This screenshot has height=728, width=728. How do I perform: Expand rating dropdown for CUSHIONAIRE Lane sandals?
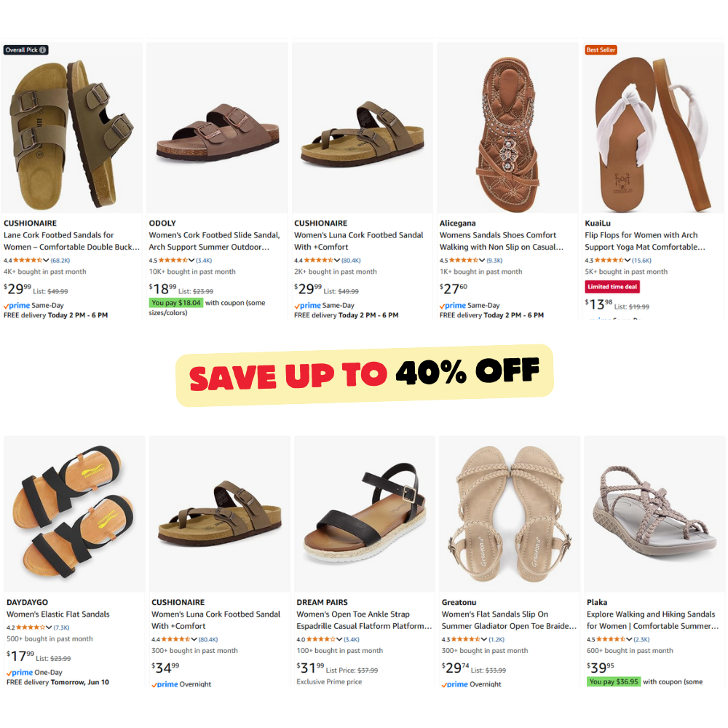coord(46,260)
